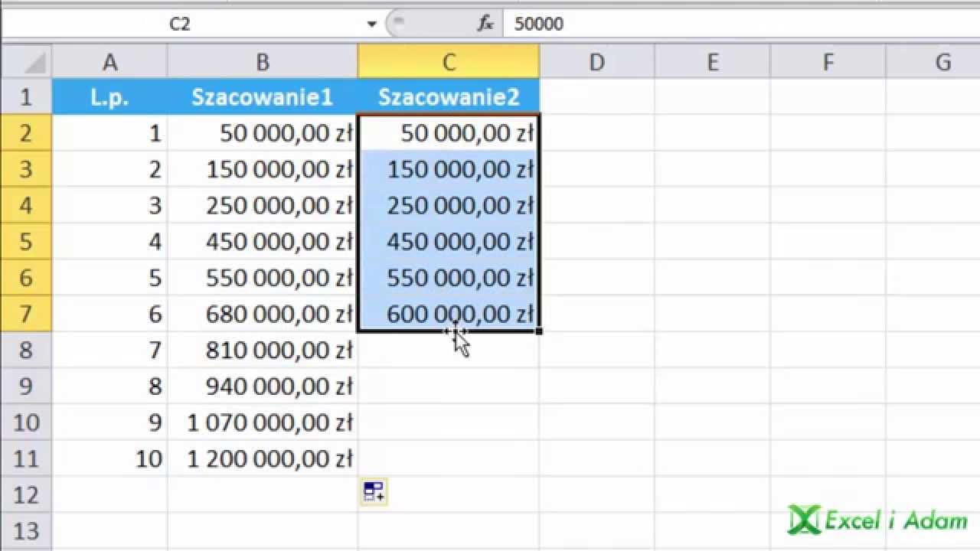Select row 7 header
This screenshot has width=980, height=551.
[26, 314]
